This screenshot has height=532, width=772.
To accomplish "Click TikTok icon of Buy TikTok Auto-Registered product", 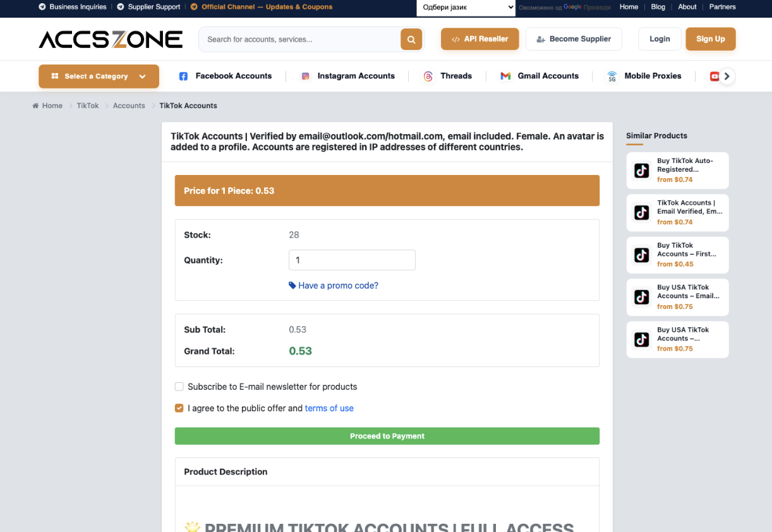I will click(x=642, y=171).
